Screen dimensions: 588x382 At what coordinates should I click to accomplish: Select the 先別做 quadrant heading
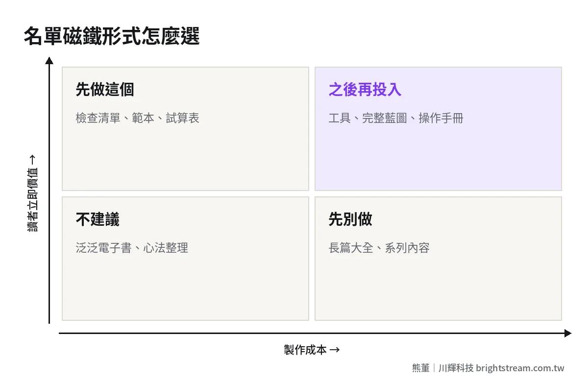(x=350, y=219)
